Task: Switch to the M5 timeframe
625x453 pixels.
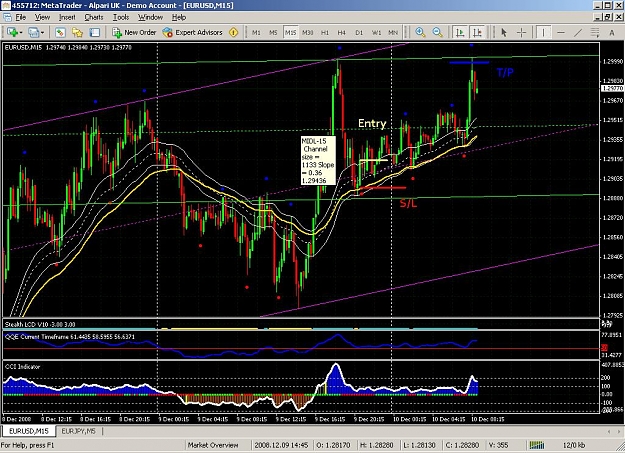Action: 273,33
